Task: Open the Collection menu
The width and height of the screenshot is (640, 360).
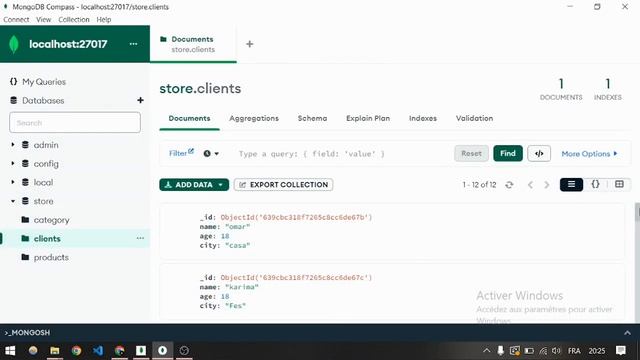Action: click(x=73, y=20)
